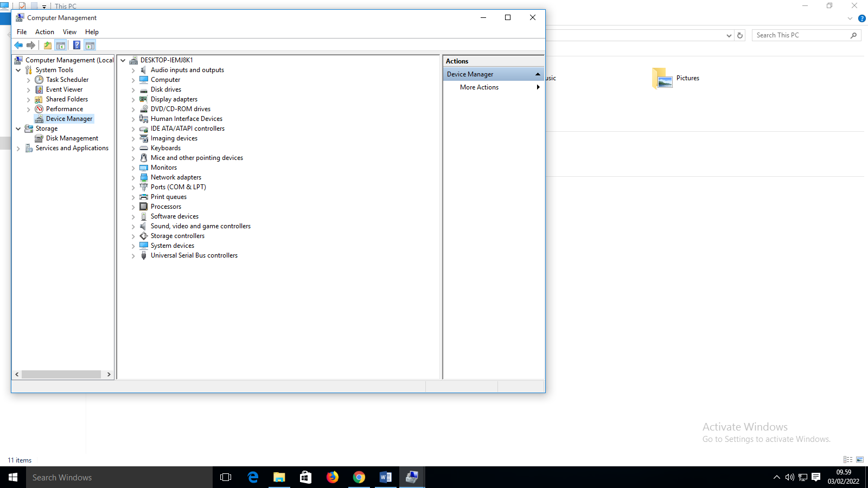Click More Actions in Actions pane

pos(479,87)
